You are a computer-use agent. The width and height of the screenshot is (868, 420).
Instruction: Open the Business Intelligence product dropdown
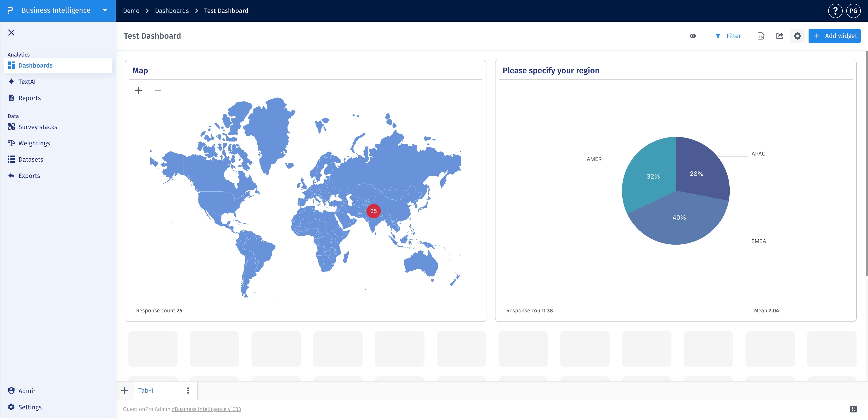pyautogui.click(x=105, y=10)
